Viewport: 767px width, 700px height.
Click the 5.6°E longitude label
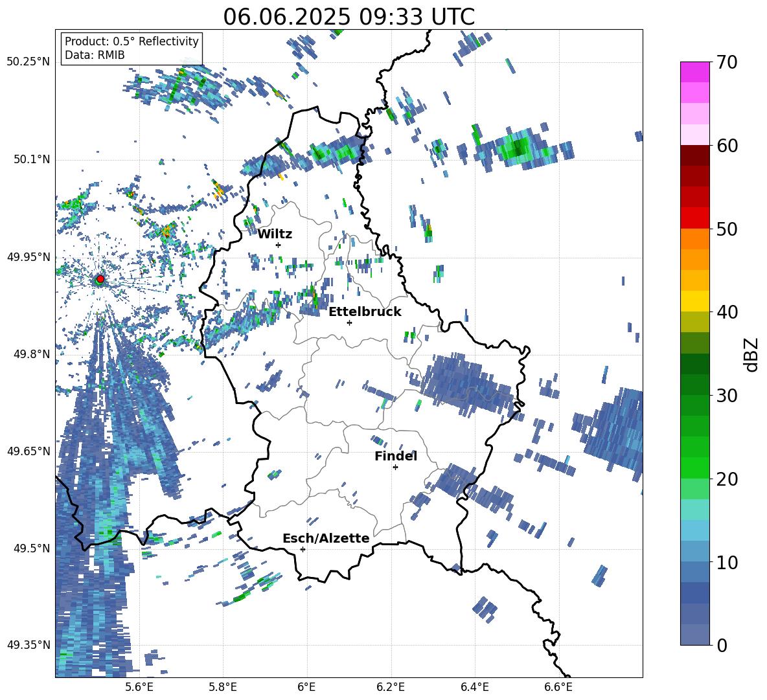coord(139,687)
